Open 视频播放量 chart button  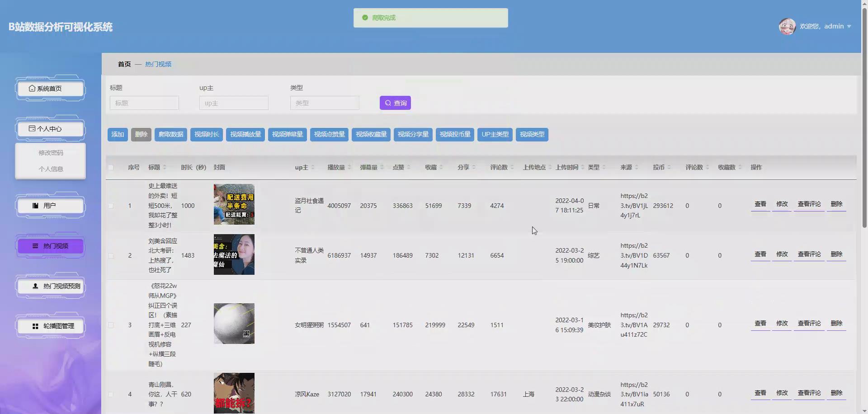click(x=245, y=134)
